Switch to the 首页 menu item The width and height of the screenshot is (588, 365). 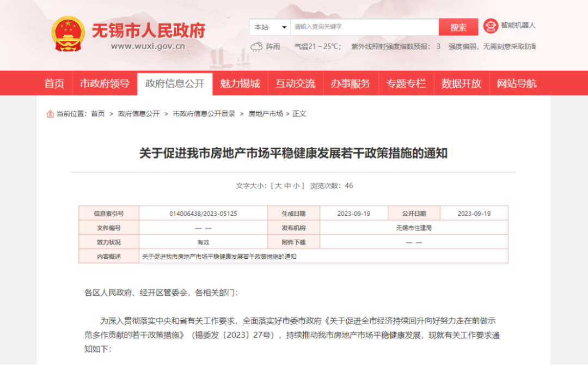click(53, 83)
